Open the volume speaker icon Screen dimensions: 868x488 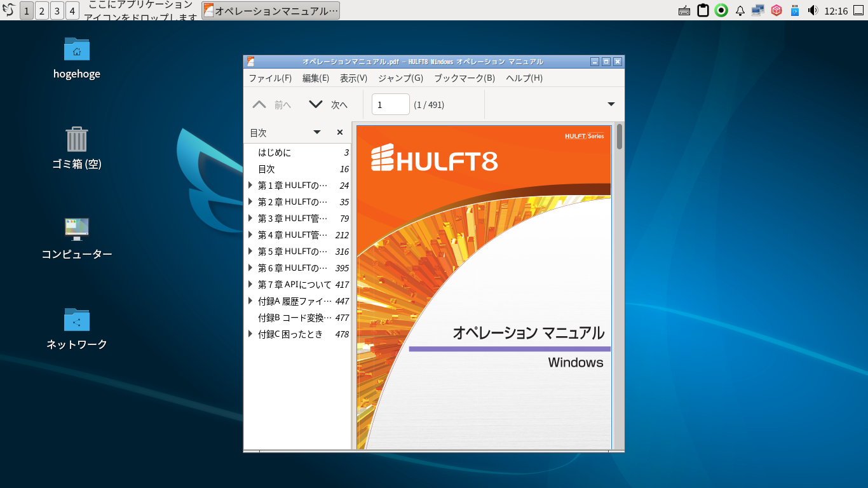point(813,11)
